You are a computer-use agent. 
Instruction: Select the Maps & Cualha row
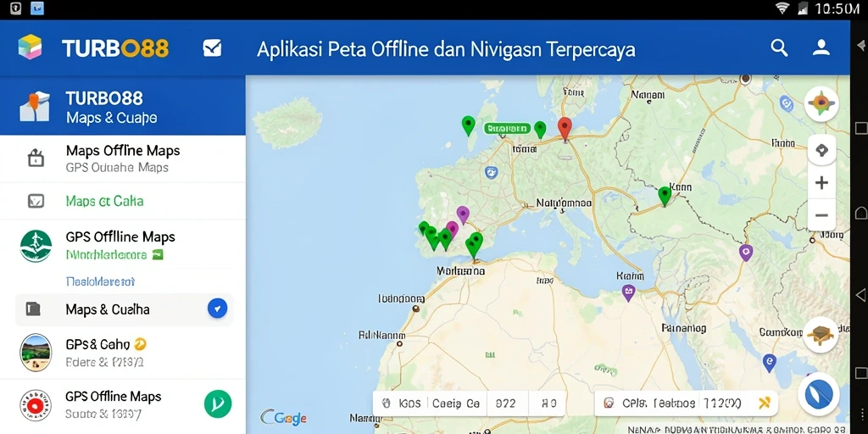point(125,309)
